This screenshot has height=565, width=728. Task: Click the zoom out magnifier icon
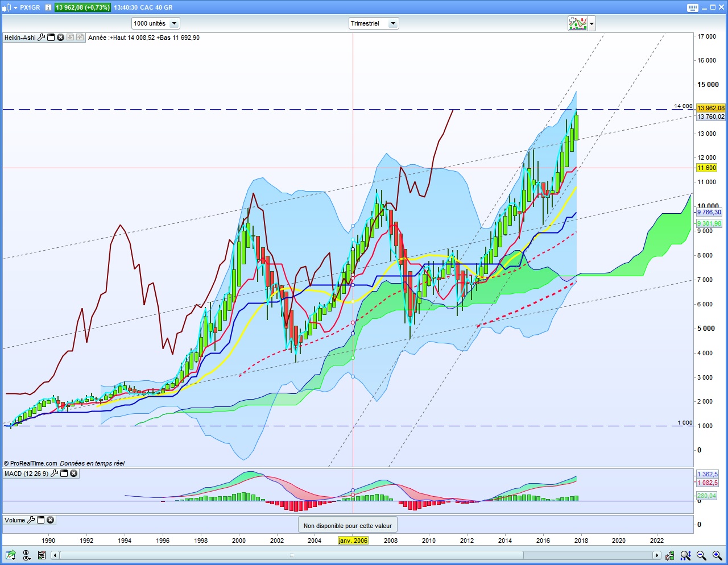[x=701, y=555]
